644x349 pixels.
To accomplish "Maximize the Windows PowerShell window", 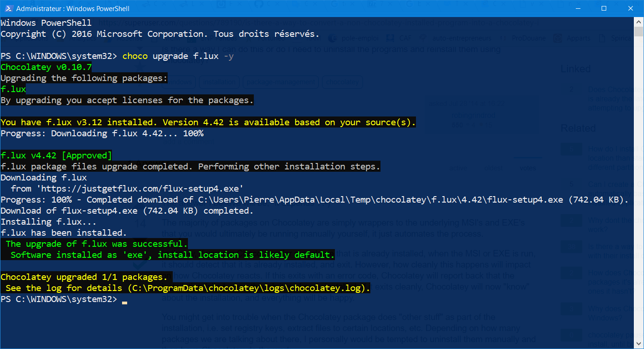I will pos(604,8).
